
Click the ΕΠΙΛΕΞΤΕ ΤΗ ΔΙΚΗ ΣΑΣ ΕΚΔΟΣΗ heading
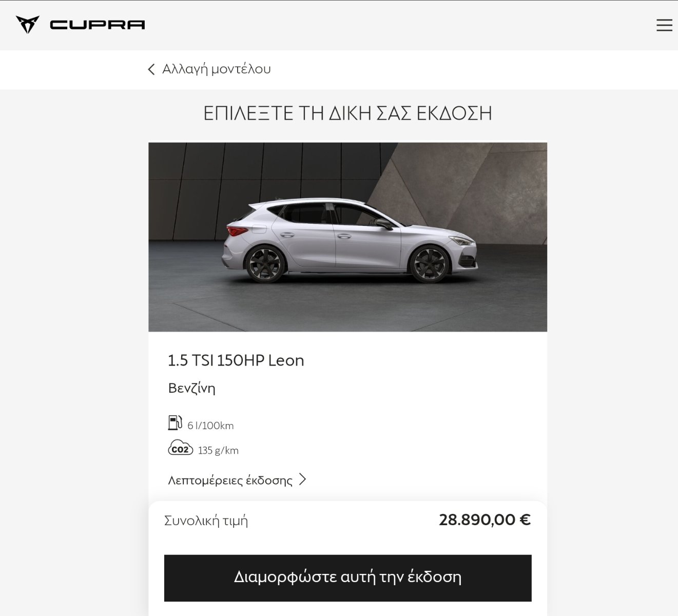click(348, 113)
